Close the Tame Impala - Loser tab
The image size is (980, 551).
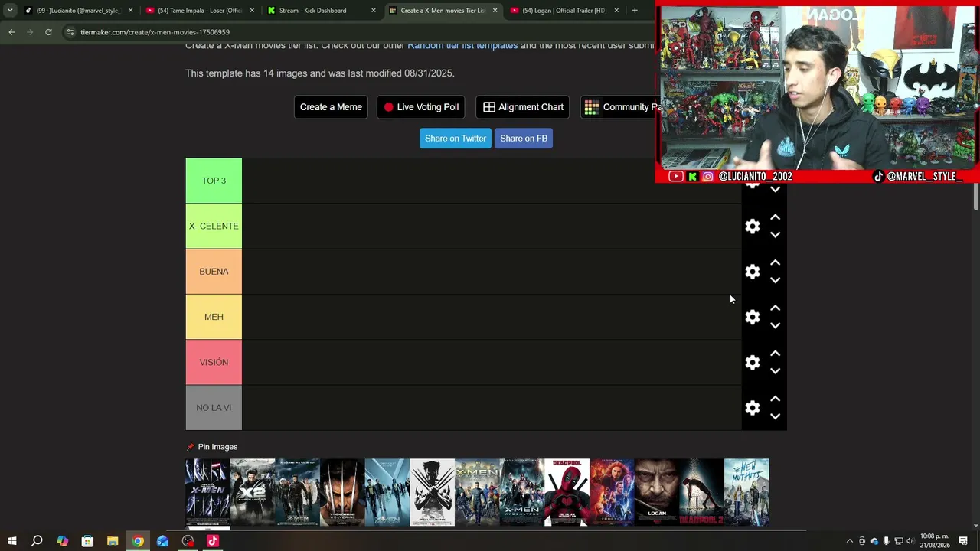point(252,11)
